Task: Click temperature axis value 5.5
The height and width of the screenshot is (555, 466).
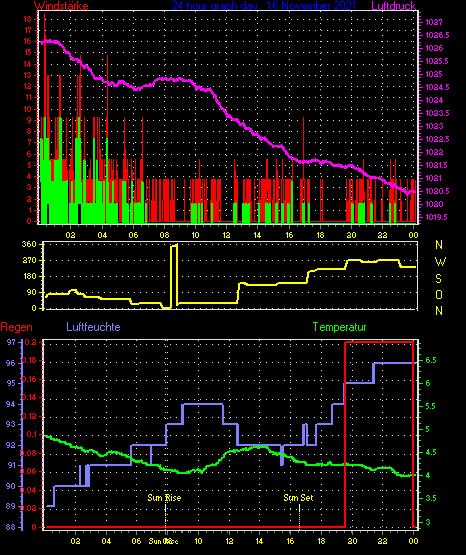Action: pos(430,406)
